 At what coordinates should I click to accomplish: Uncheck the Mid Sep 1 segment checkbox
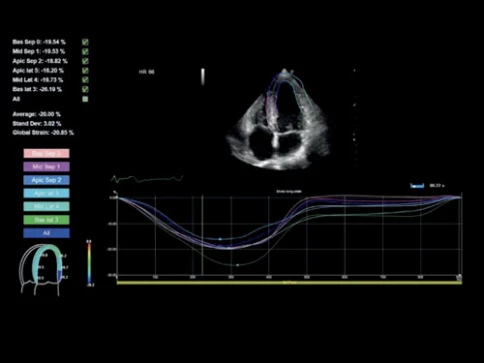pos(85,52)
